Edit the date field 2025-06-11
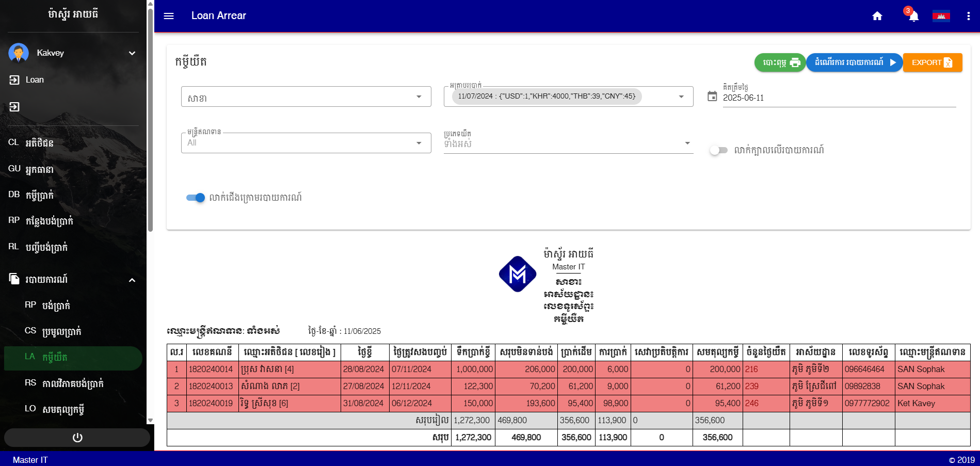Image resolution: width=980 pixels, height=466 pixels. [x=839, y=98]
